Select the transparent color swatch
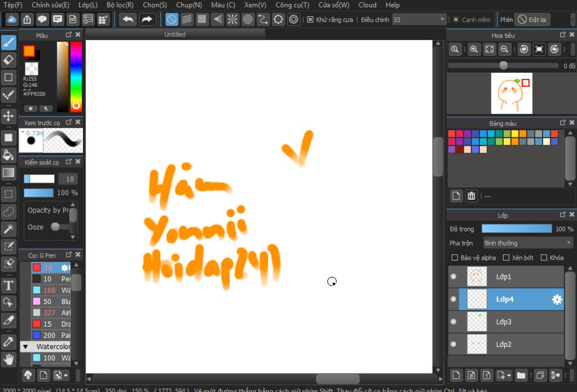 click(x=32, y=68)
